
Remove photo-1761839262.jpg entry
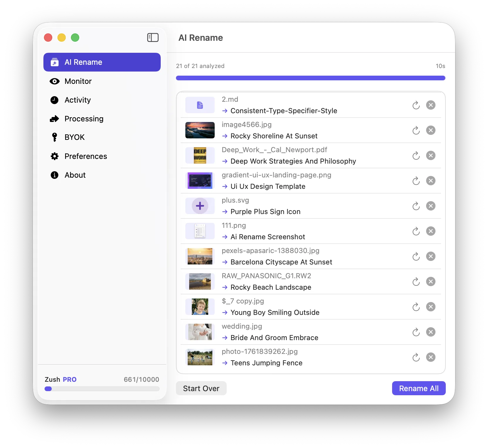431,357
